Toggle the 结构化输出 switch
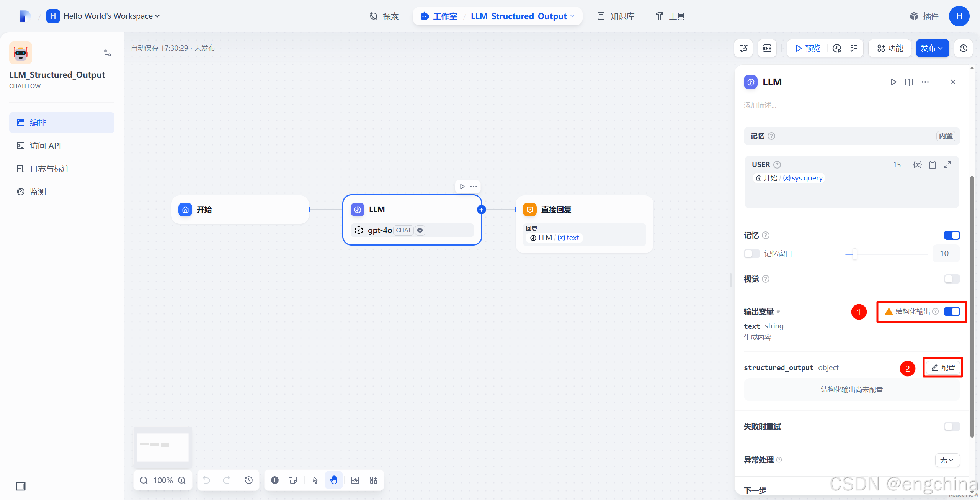Viewport: 980px width, 500px height. (x=952, y=311)
